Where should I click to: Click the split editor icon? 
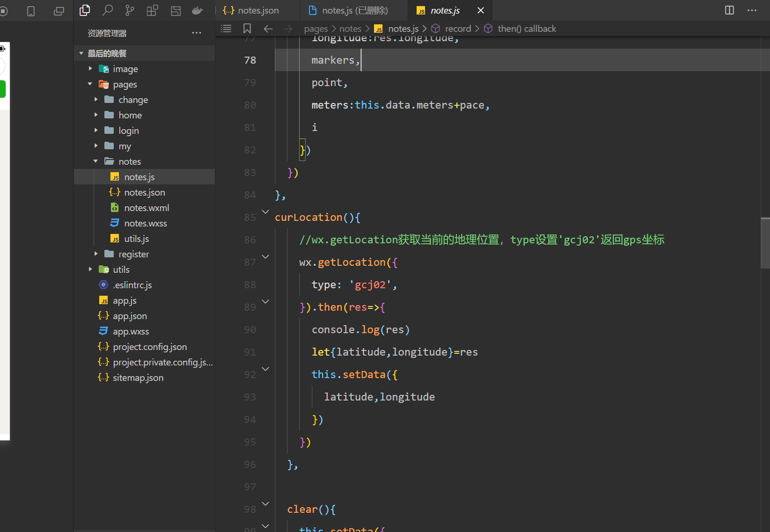pyautogui.click(x=729, y=10)
